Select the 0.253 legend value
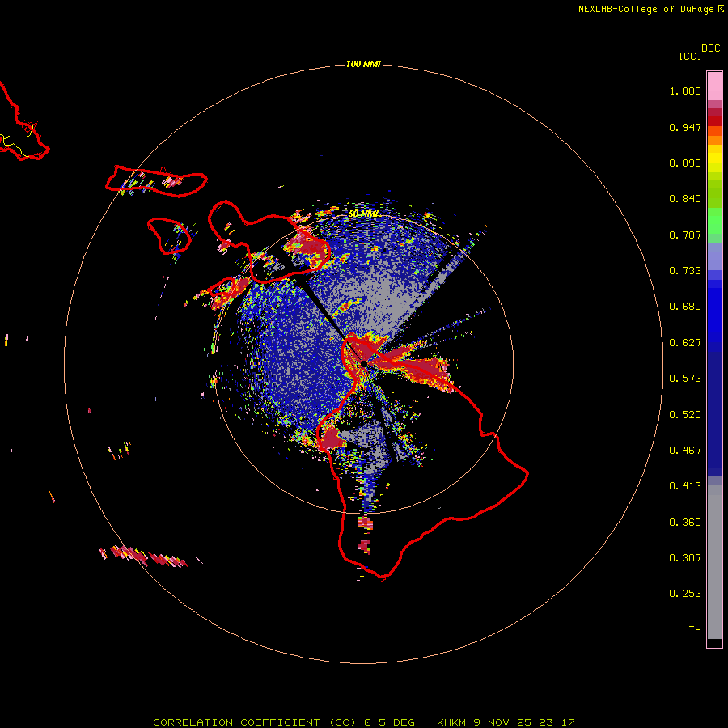This screenshot has width=728, height=728. pyautogui.click(x=685, y=594)
